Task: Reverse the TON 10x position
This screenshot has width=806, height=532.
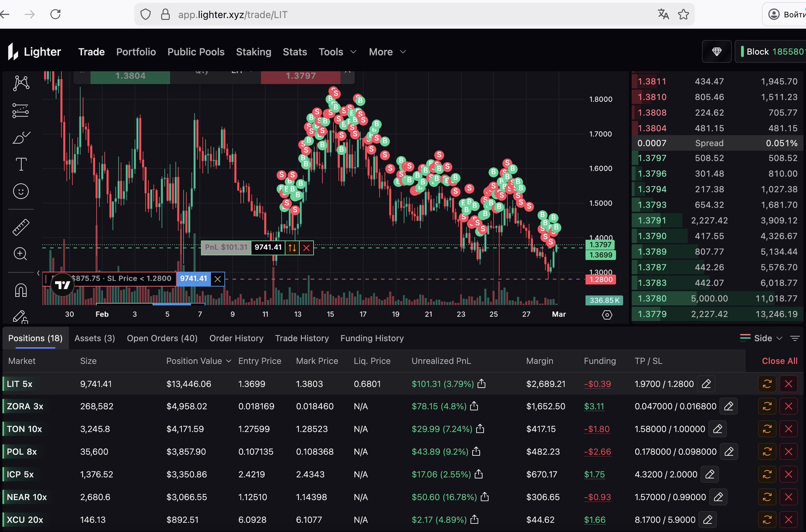Action: coord(767,429)
